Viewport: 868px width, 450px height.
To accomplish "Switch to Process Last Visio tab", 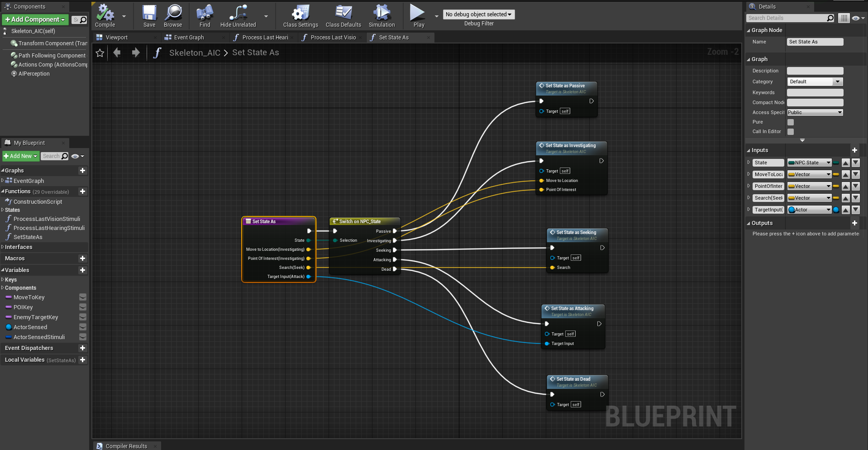I will [x=334, y=38].
